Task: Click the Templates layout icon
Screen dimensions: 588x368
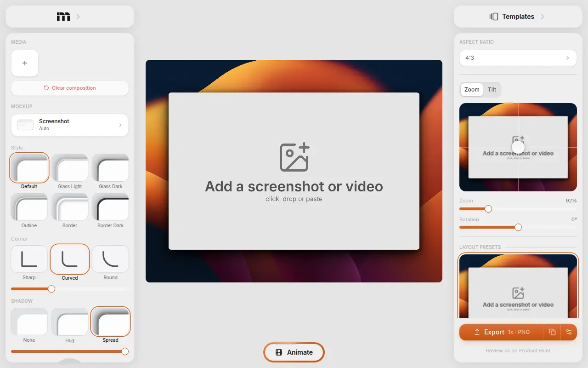Action: tap(494, 17)
